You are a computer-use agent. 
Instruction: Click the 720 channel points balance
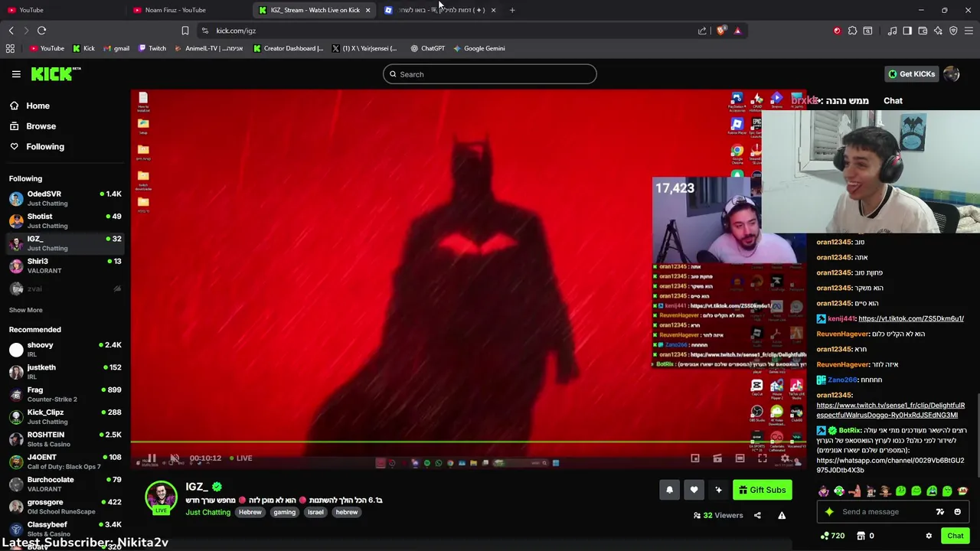832,536
